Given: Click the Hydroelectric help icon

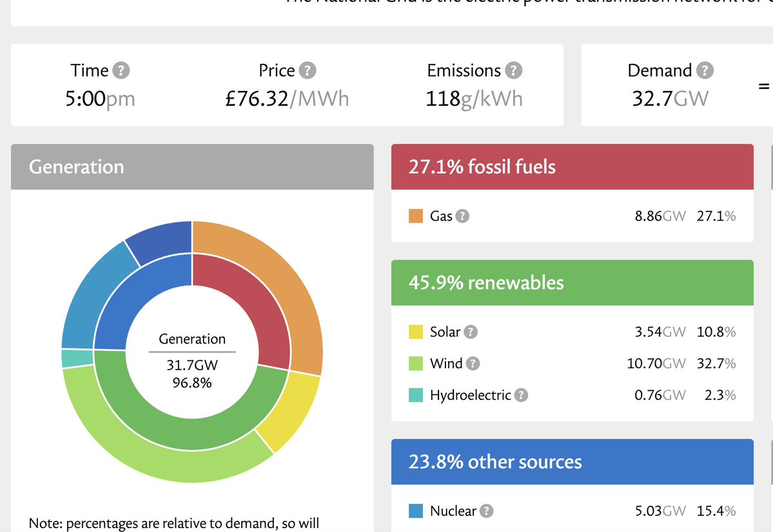Looking at the screenshot, I should (521, 395).
